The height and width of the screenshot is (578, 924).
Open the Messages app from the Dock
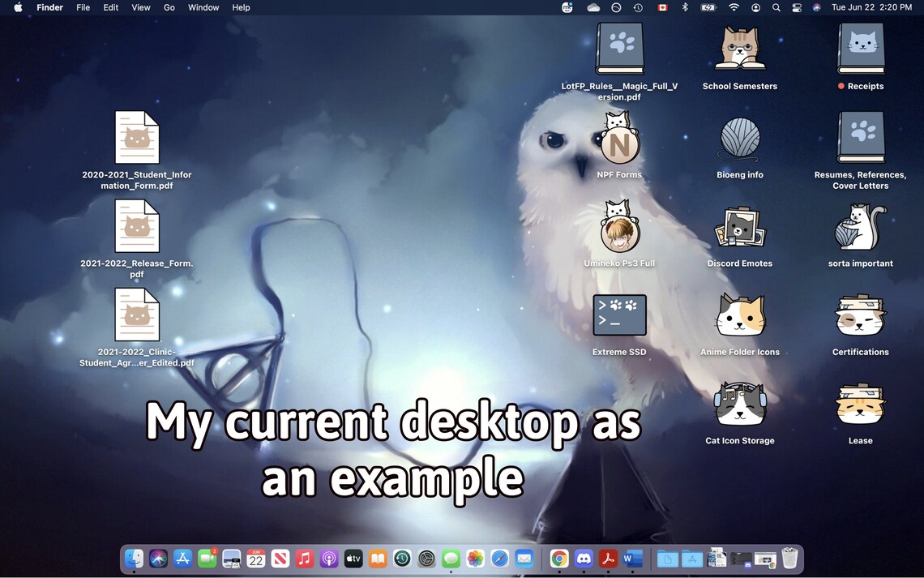(x=451, y=559)
